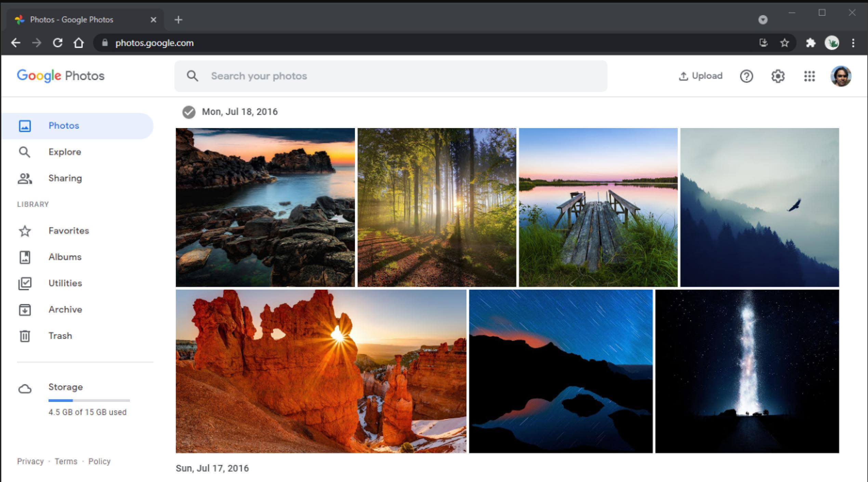
Task: Click the browser forward arrow
Action: point(37,43)
